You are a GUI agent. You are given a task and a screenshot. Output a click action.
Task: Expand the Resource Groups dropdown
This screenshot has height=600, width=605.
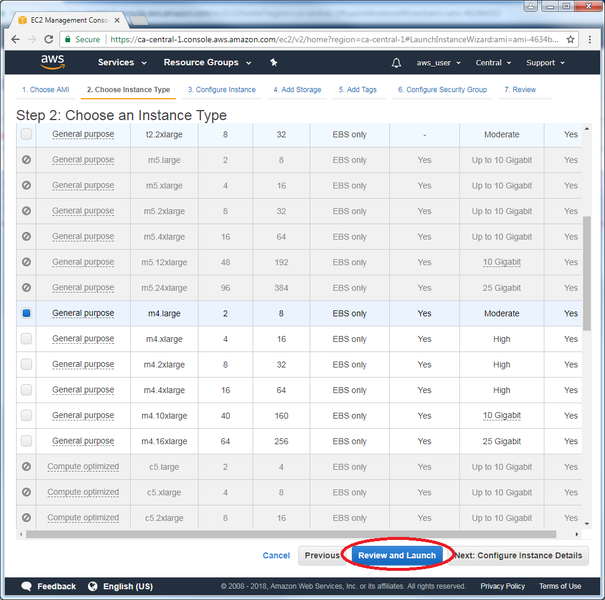[207, 63]
